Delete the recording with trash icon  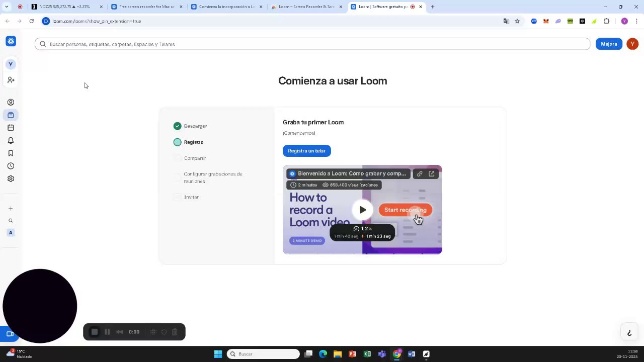[175, 332]
